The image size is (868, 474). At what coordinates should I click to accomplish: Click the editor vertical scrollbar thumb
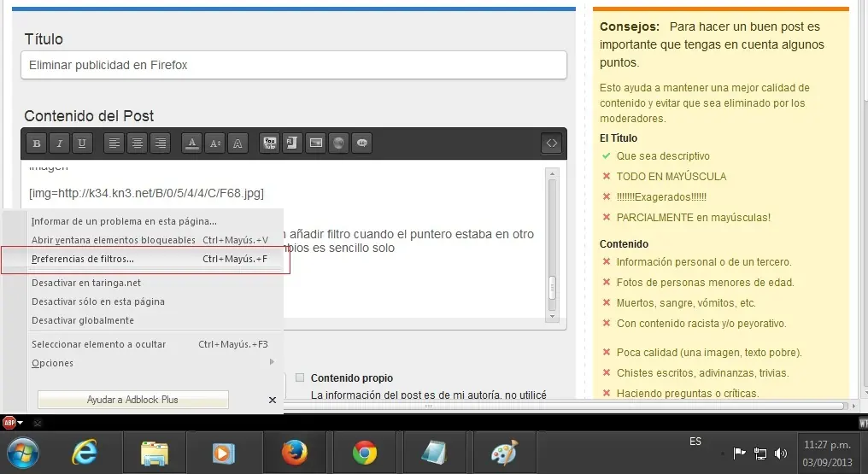pyautogui.click(x=552, y=288)
